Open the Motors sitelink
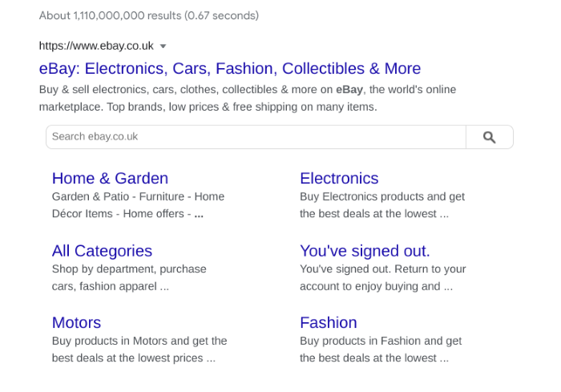The image size is (561, 392). [x=76, y=322]
